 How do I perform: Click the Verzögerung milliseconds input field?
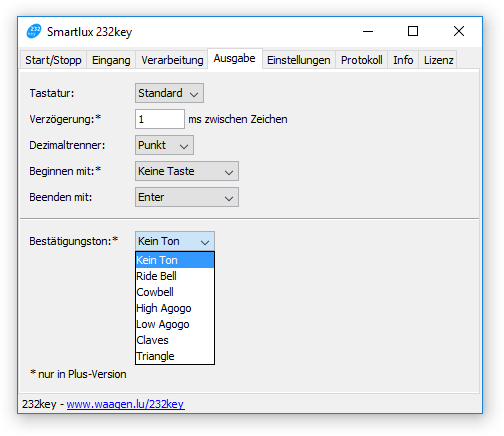(160, 119)
